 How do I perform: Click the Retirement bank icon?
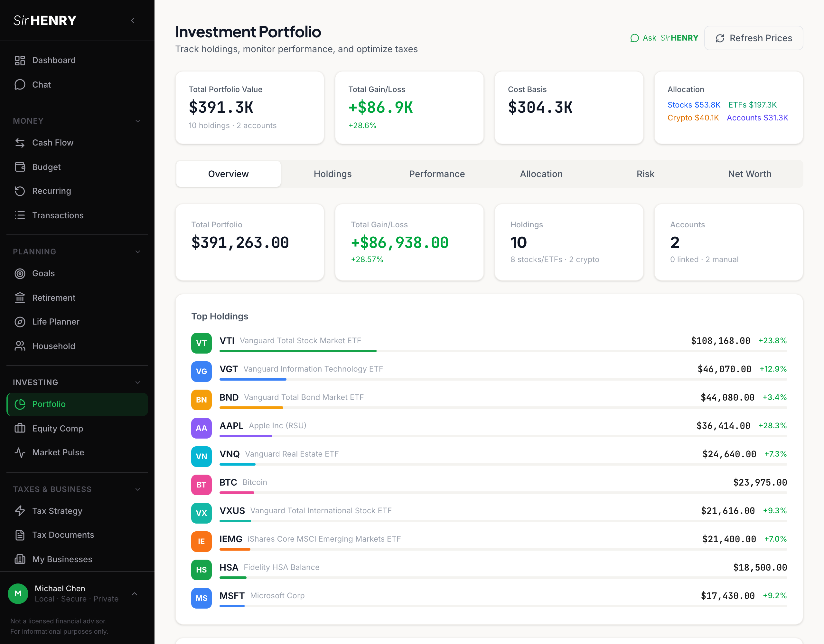20,298
